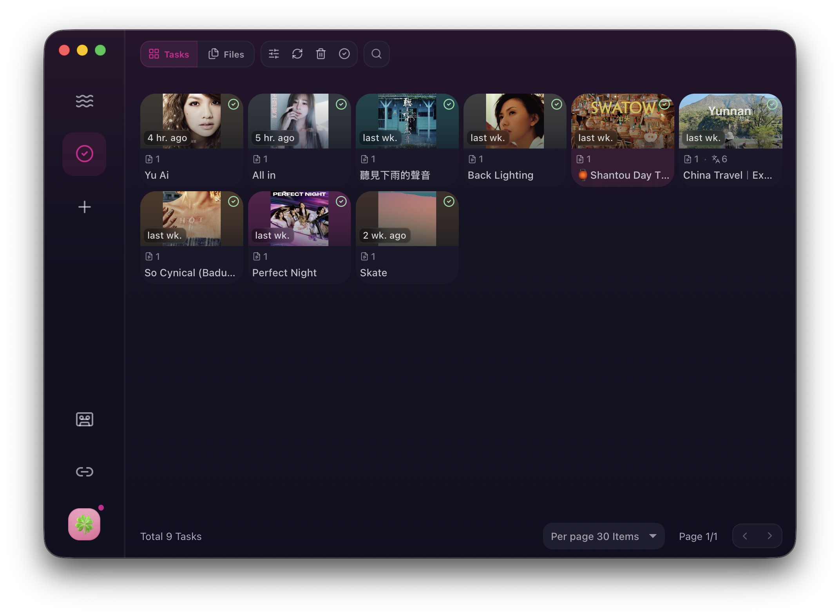Toggle checkmark on 聽見下雨的聲音 card
840x616 pixels.
click(449, 104)
